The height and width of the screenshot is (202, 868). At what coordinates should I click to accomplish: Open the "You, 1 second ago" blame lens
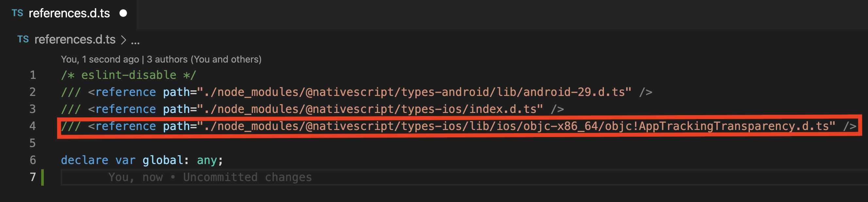click(x=100, y=60)
